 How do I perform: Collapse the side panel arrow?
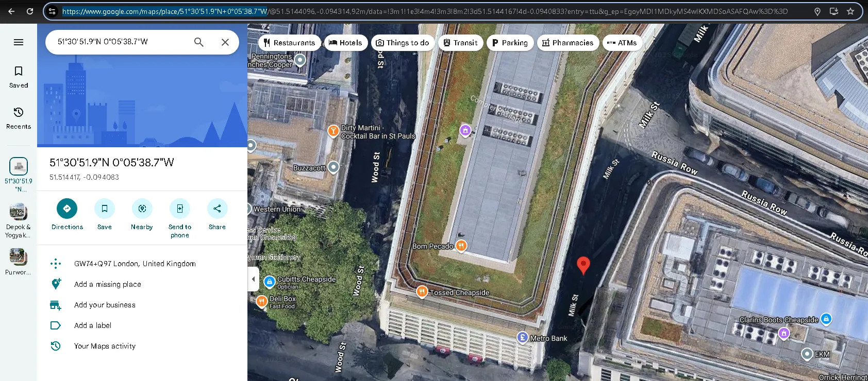coord(253,279)
